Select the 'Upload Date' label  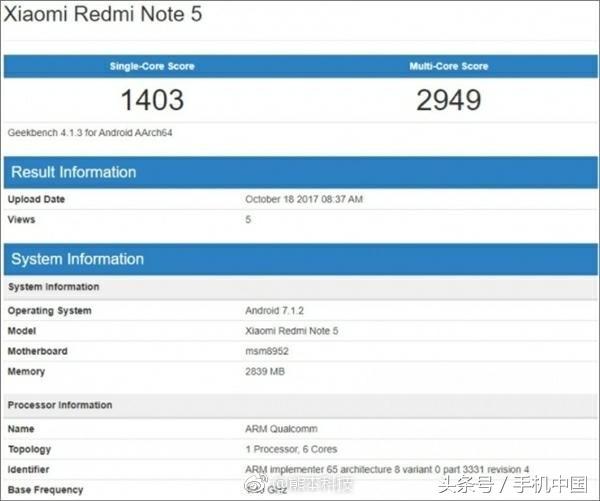point(36,199)
